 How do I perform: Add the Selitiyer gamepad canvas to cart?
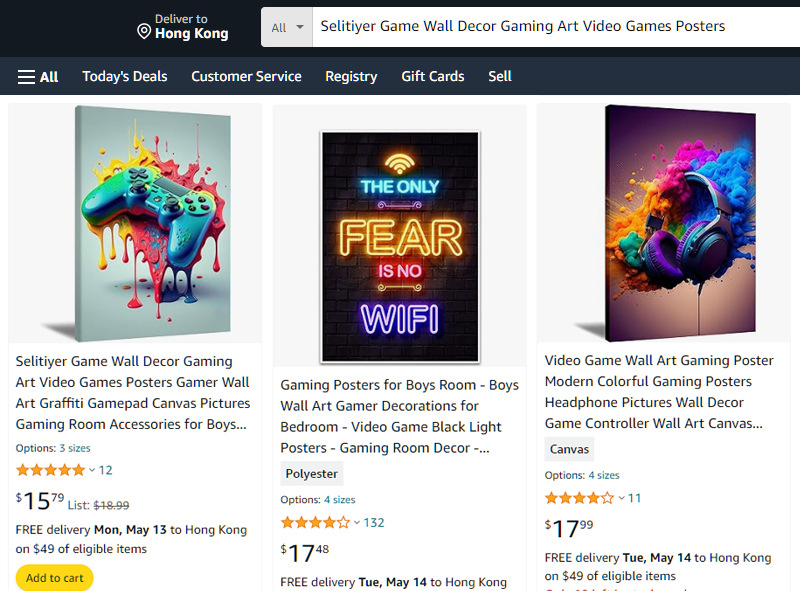coord(55,578)
